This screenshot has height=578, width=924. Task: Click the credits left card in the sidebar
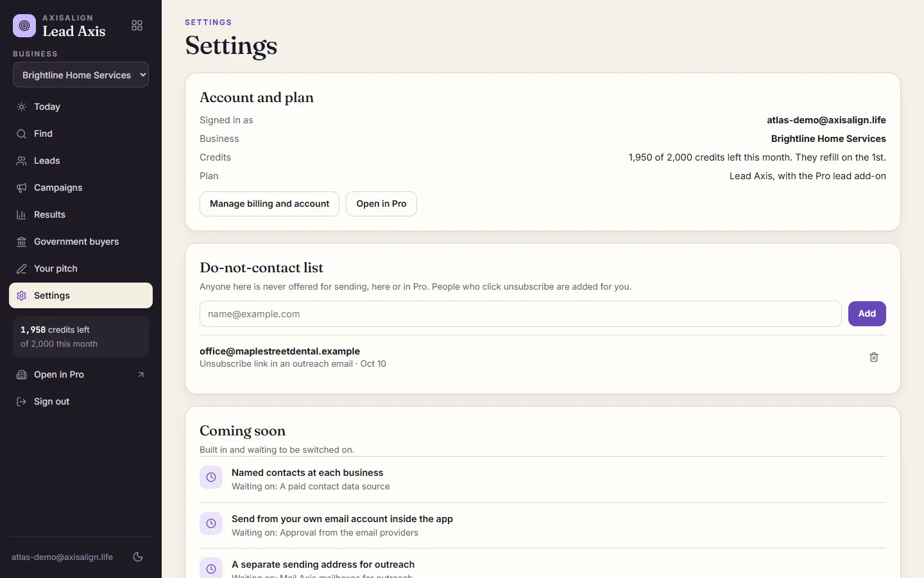(x=81, y=337)
